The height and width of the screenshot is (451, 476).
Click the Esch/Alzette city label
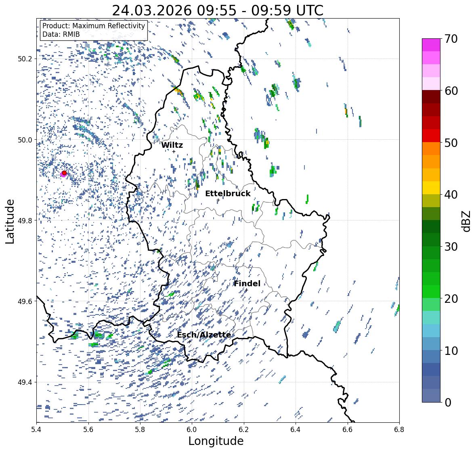pyautogui.click(x=204, y=335)
